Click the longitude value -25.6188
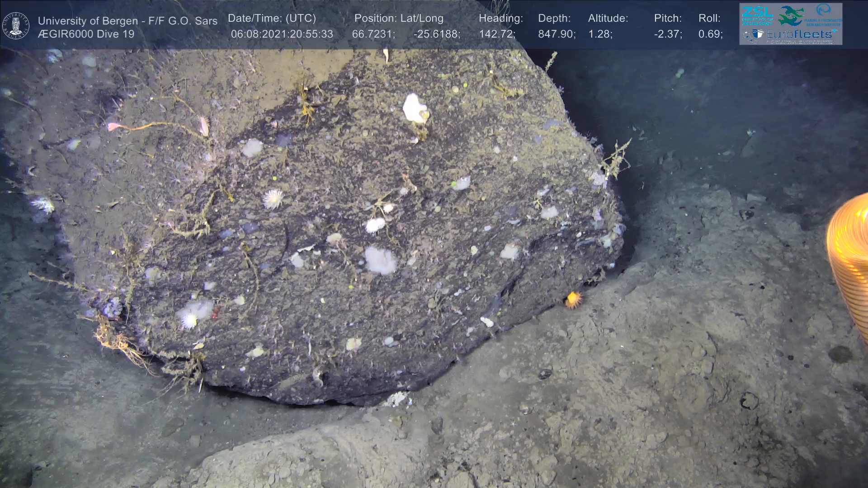868x488 pixels. [436, 34]
